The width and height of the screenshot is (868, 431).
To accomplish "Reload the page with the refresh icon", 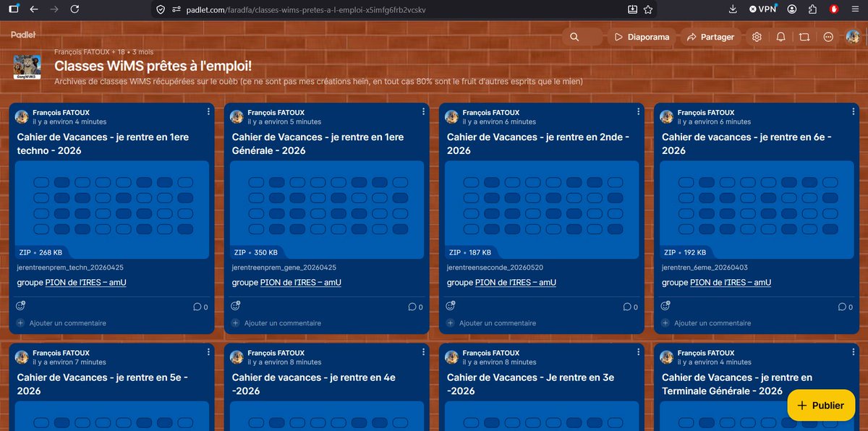I will point(75,9).
